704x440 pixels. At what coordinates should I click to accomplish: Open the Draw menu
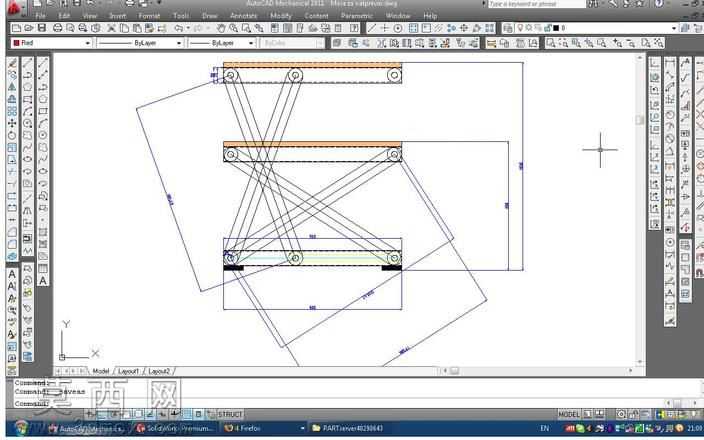210,16
